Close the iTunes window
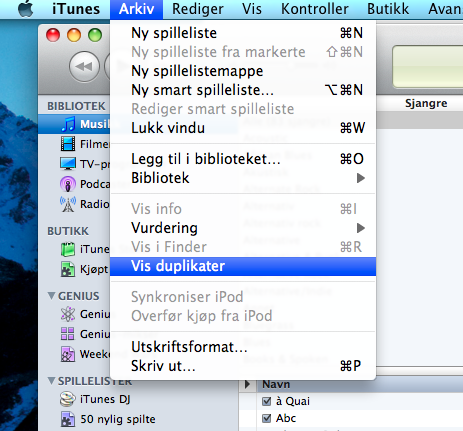 (x=53, y=35)
